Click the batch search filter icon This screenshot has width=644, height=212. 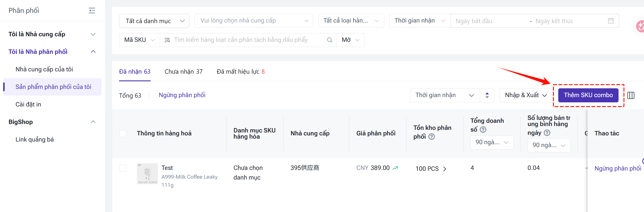[x=167, y=40]
